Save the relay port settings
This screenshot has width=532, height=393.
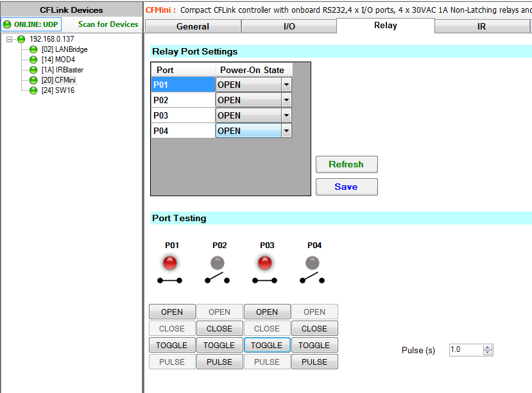347,187
